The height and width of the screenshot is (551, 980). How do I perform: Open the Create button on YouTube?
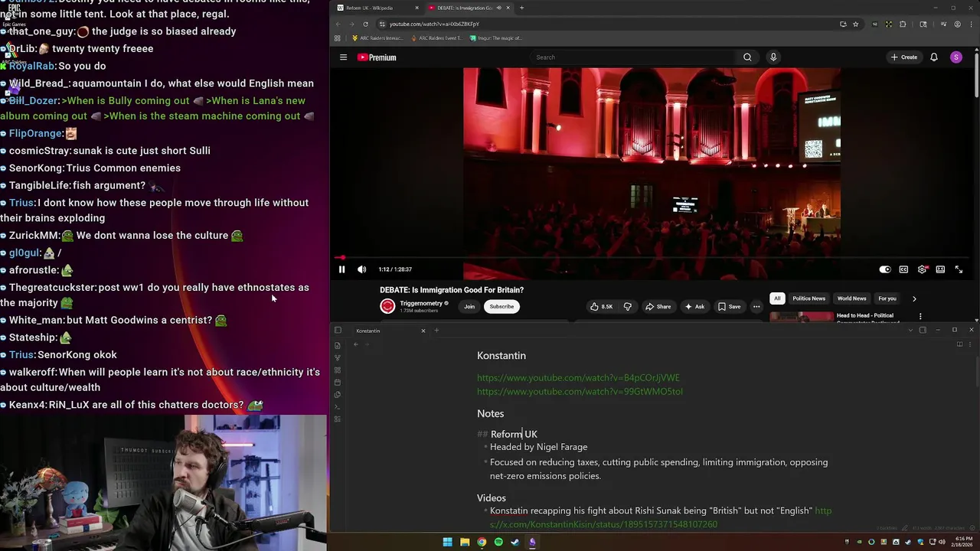(903, 57)
